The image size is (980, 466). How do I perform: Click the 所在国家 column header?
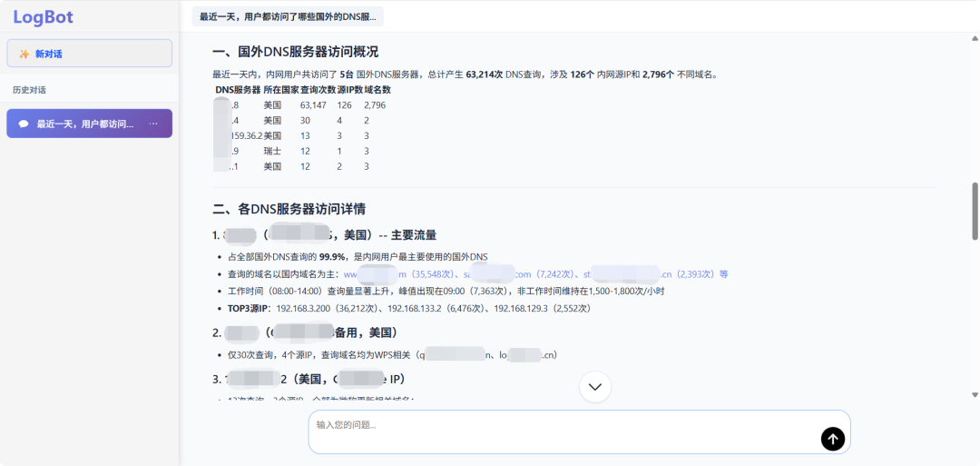(281, 89)
